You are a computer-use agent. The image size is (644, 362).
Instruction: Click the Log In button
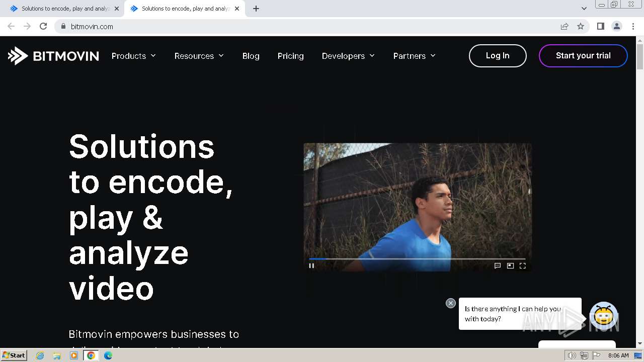[498, 56]
